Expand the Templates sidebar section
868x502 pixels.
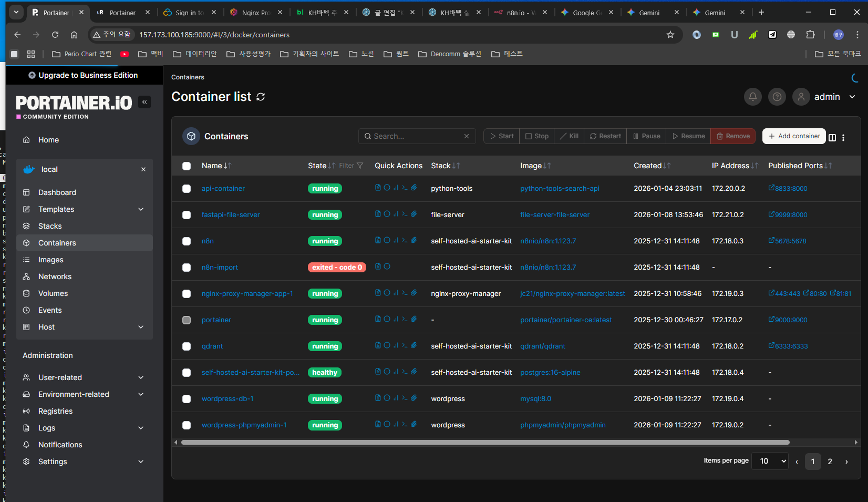141,209
